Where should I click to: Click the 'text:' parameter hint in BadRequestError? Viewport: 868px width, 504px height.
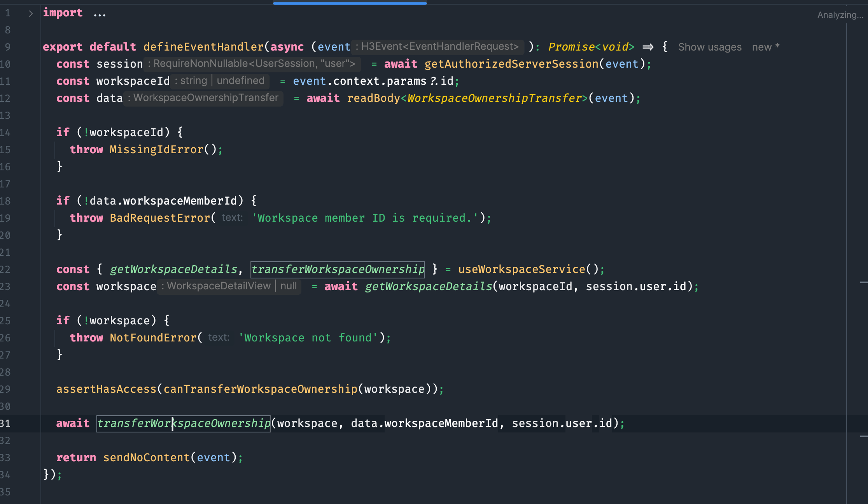[x=232, y=218]
